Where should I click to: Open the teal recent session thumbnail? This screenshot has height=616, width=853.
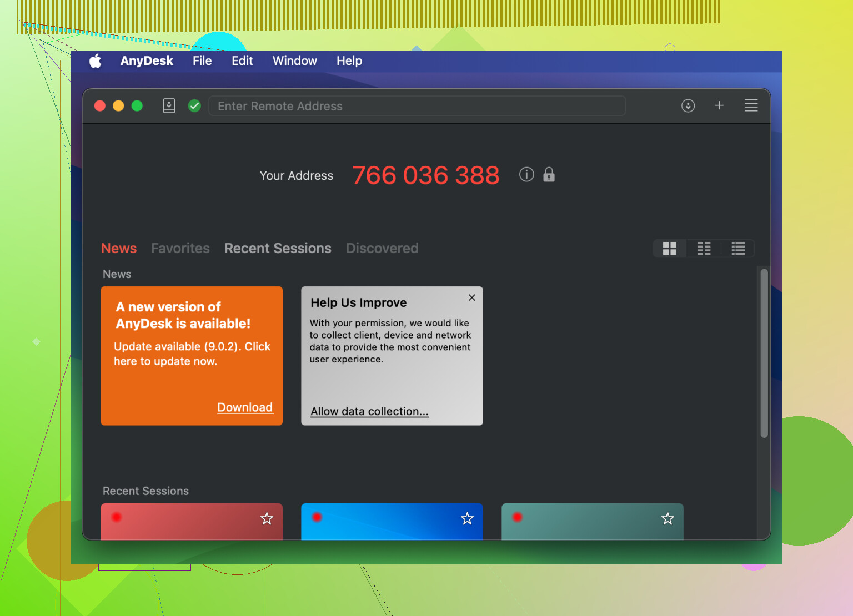pos(593,522)
